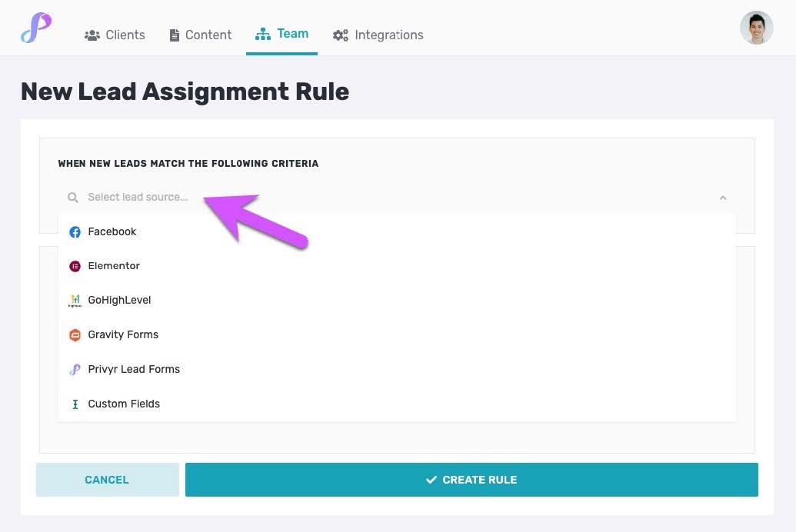Image resolution: width=796 pixels, height=532 pixels.
Task: Click the Facebook lead source icon
Action: click(75, 231)
